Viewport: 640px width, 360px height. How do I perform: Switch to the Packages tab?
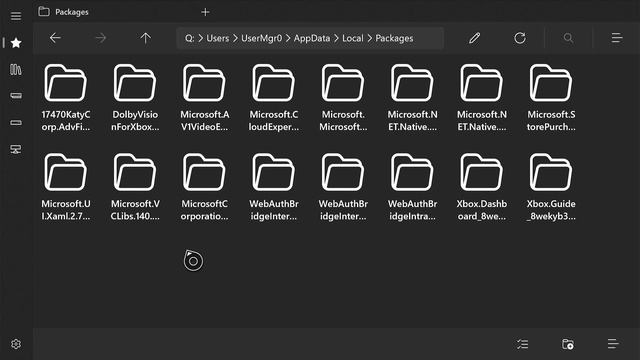coord(64,12)
